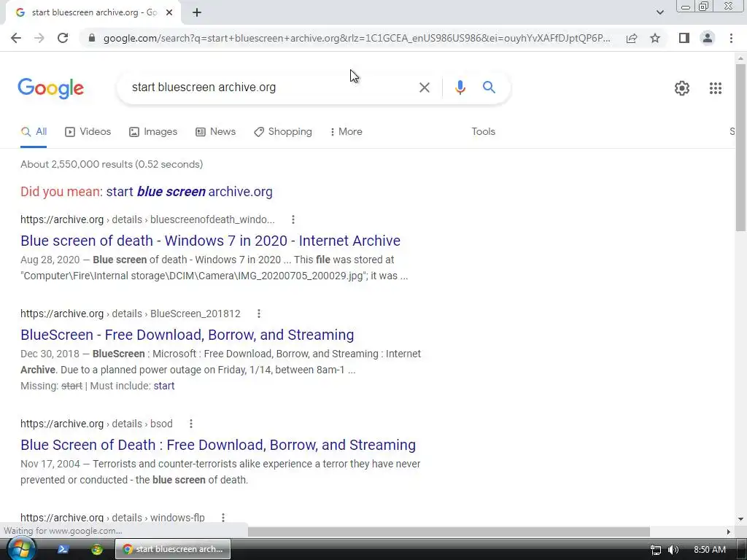Viewport: 747px width, 560px height.
Task: Reload the page with the refresh icon
Action: tap(63, 38)
